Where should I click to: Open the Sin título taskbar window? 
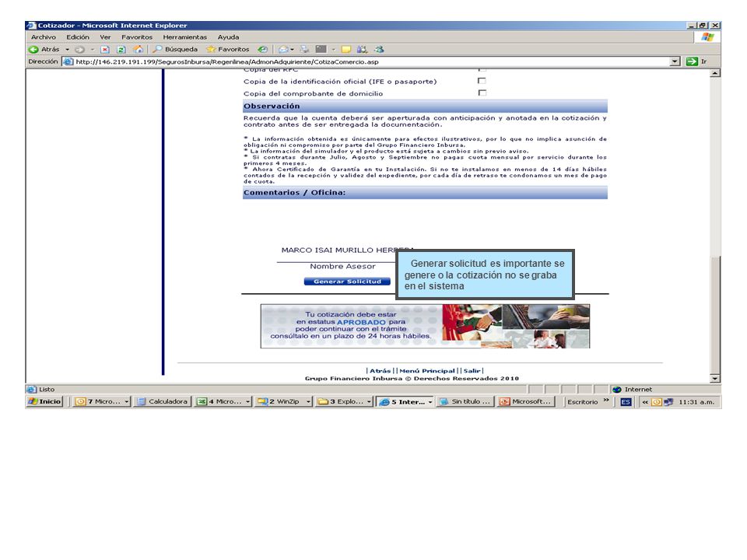tap(465, 402)
